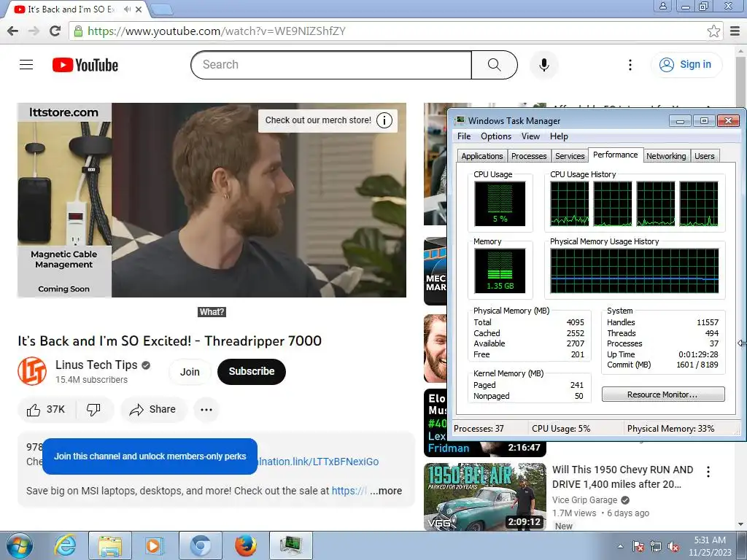Dislike the video thumbs down
Viewport: 747px width, 560px height.
coord(93,410)
